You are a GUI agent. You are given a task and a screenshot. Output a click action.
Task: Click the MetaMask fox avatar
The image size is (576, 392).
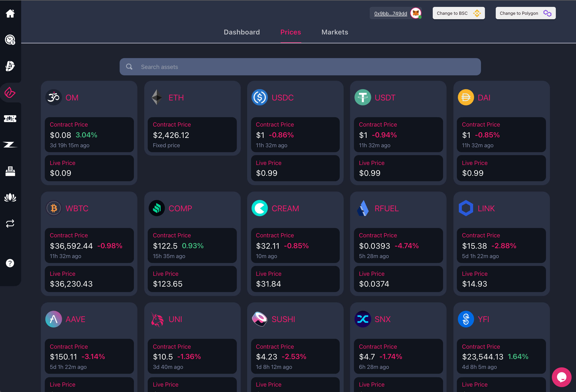pos(416,13)
